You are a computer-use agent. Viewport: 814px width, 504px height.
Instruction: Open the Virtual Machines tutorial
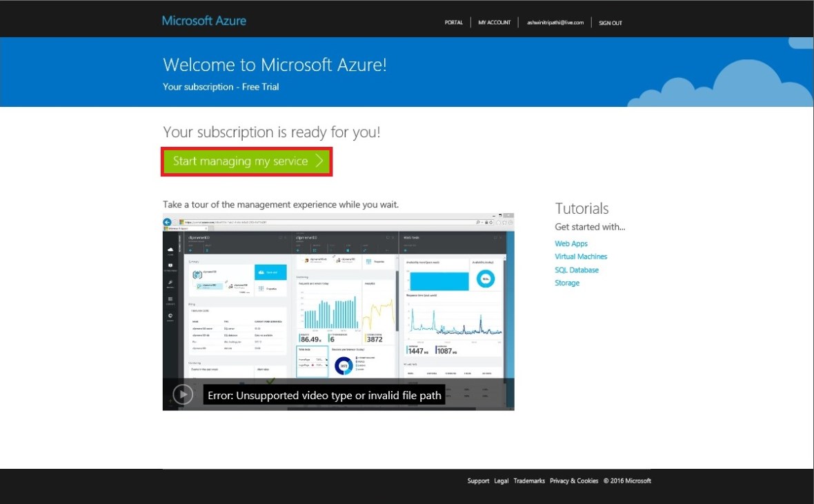click(580, 256)
